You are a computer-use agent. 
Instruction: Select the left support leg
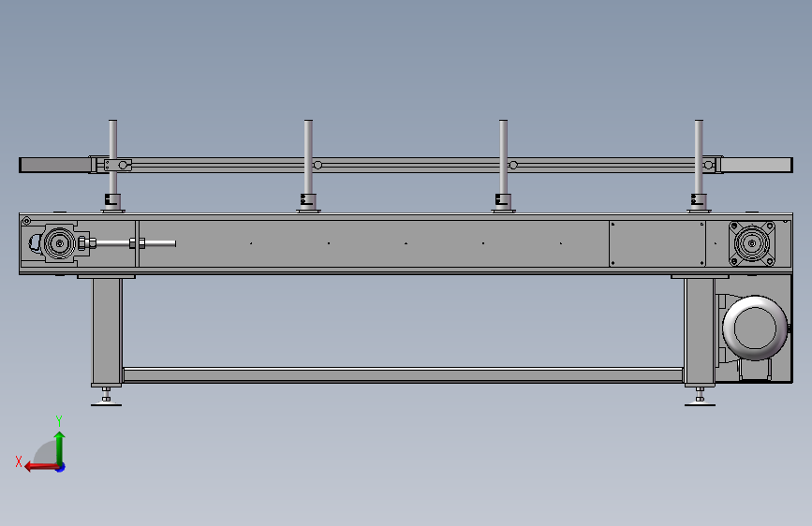[x=107, y=331]
